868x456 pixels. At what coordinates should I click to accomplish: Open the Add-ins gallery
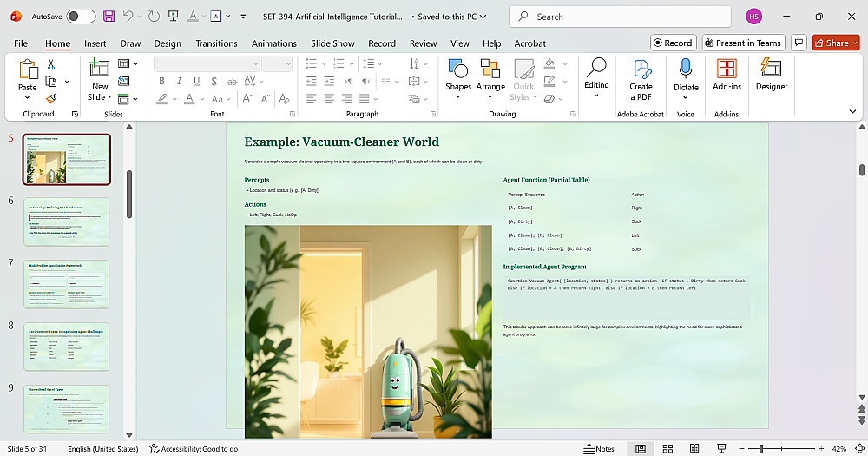point(727,74)
